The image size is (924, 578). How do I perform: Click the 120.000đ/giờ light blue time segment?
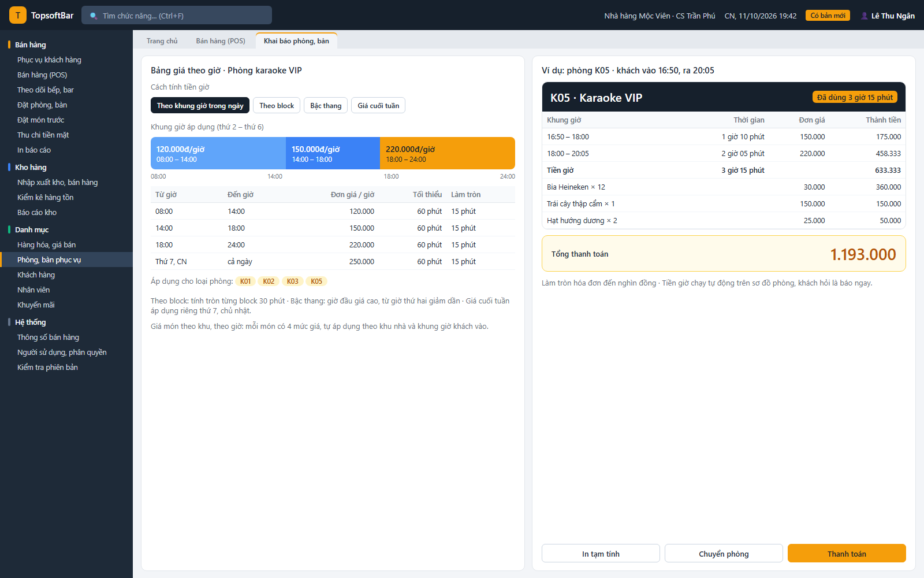tap(218, 153)
